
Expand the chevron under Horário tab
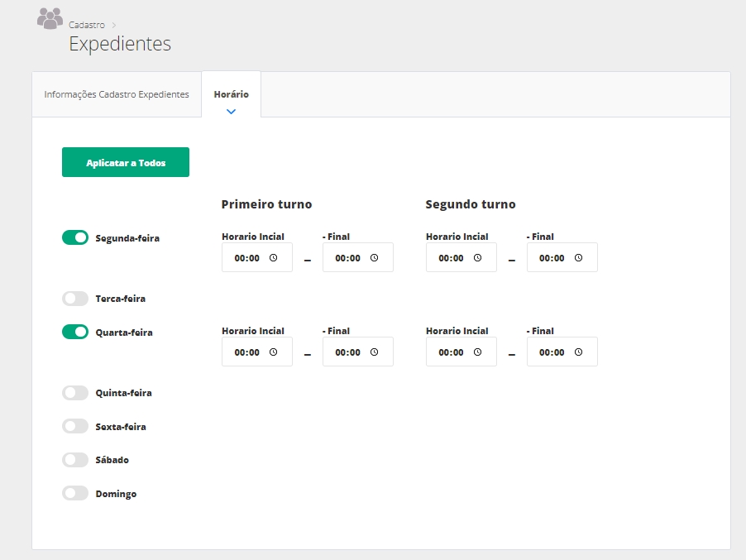coord(231,111)
